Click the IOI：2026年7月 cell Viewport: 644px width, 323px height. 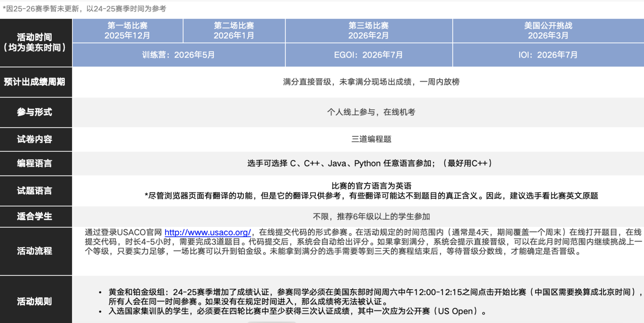pos(548,55)
